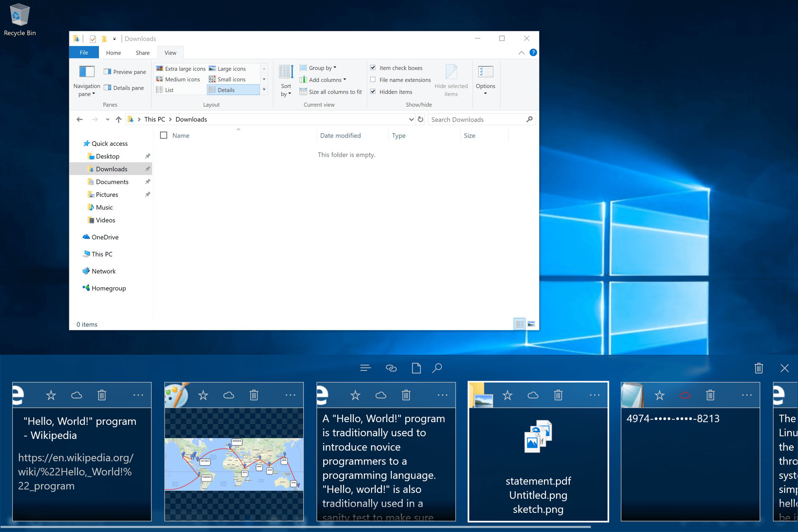The height and width of the screenshot is (532, 798).
Task: Select Medium icons layout
Action: (x=178, y=79)
